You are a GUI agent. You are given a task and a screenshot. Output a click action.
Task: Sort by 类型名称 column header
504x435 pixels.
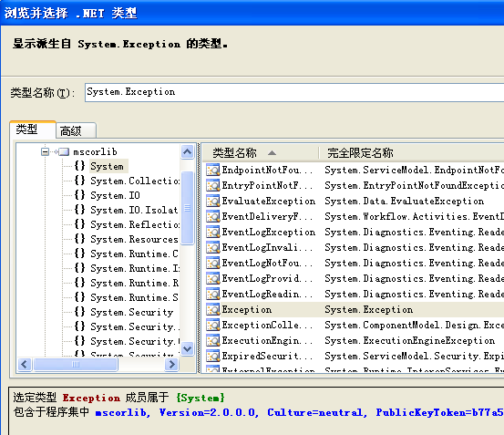[260, 153]
